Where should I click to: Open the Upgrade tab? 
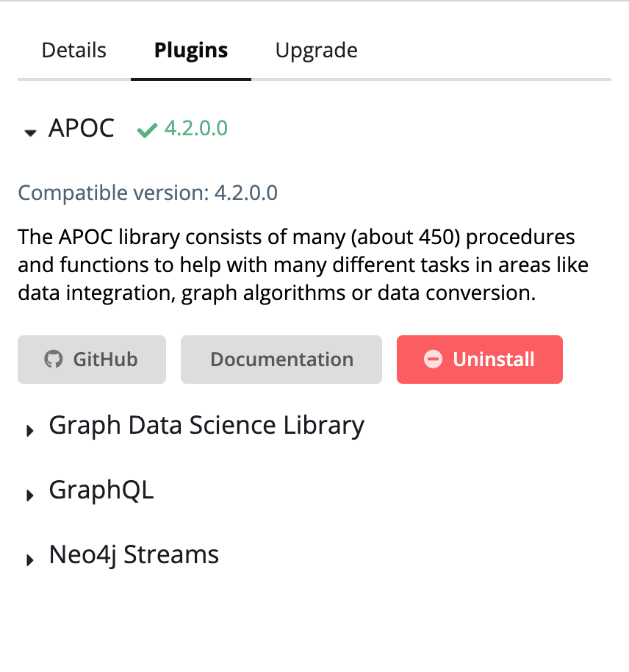tap(316, 50)
